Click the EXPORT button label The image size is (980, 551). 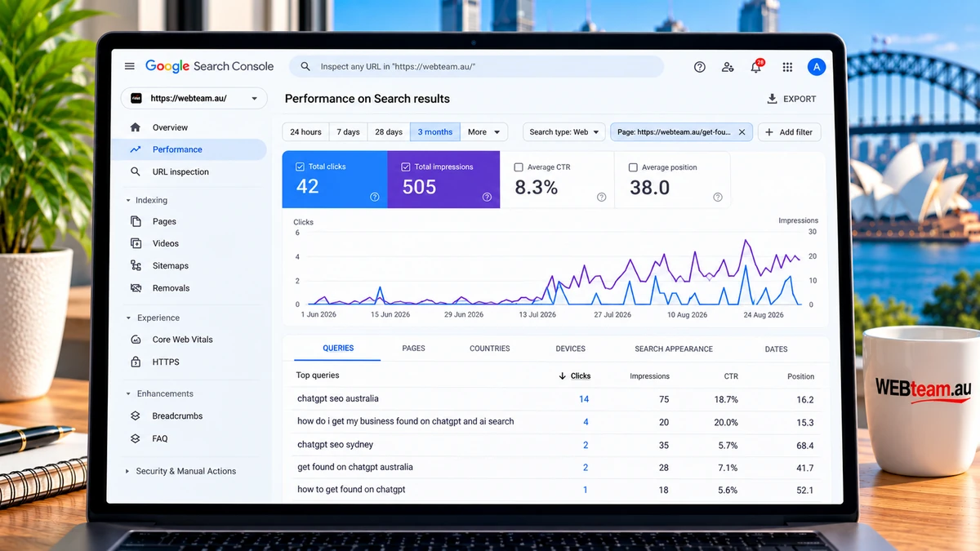point(800,99)
